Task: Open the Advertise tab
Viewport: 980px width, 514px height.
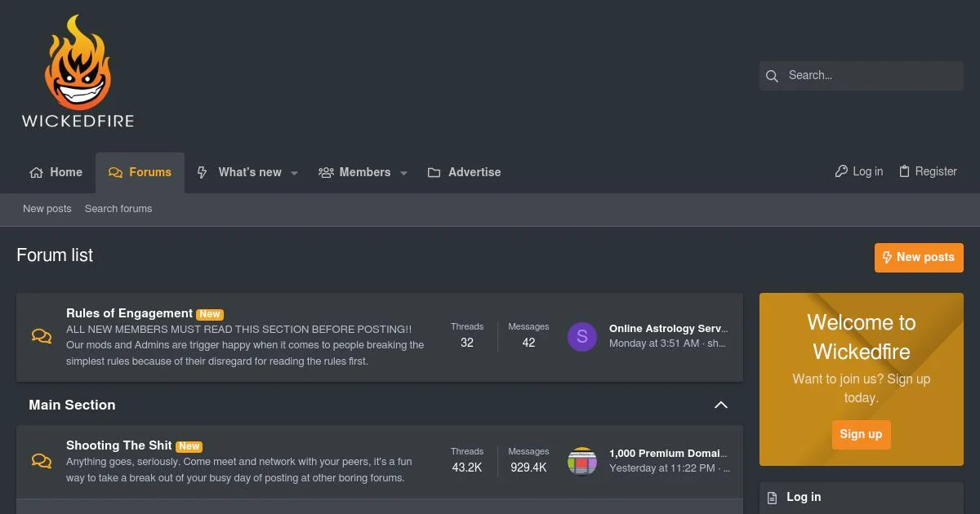Action: click(x=465, y=172)
